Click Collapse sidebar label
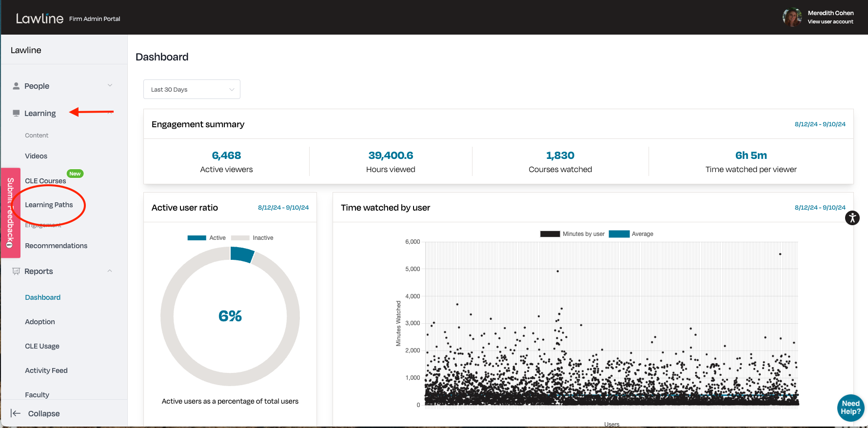This screenshot has width=868, height=428. click(x=44, y=413)
